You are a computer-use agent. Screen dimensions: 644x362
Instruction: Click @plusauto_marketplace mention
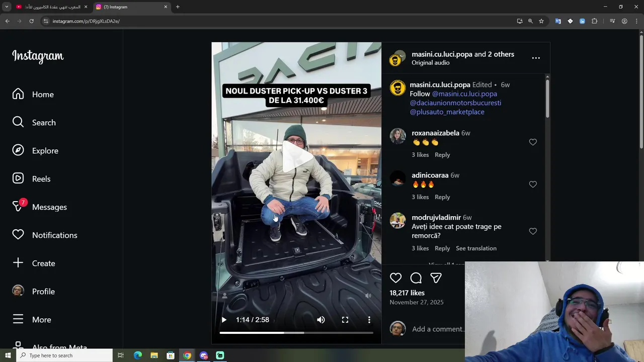[x=447, y=112]
